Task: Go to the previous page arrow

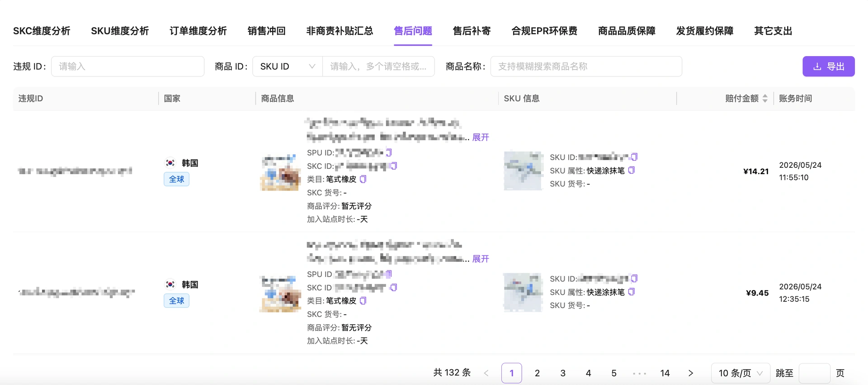Action: tap(486, 373)
